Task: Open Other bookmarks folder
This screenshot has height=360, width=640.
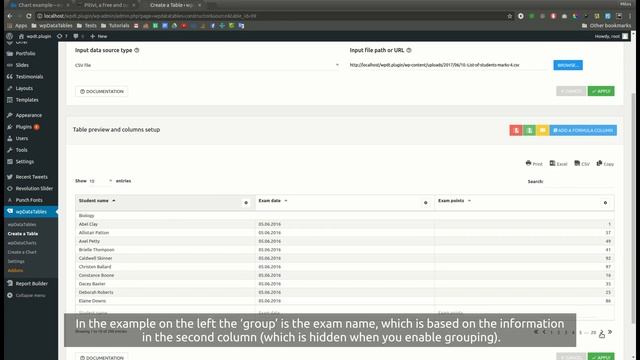Action: click(606, 26)
